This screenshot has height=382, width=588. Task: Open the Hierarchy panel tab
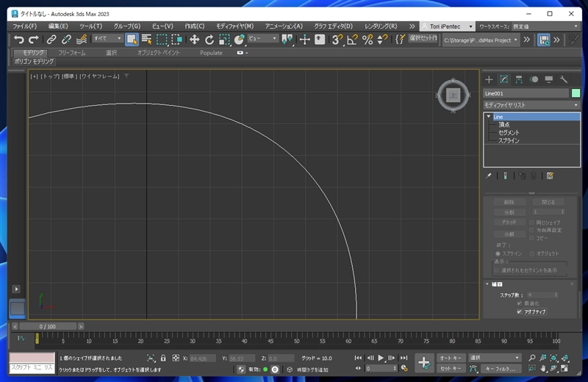(519, 79)
